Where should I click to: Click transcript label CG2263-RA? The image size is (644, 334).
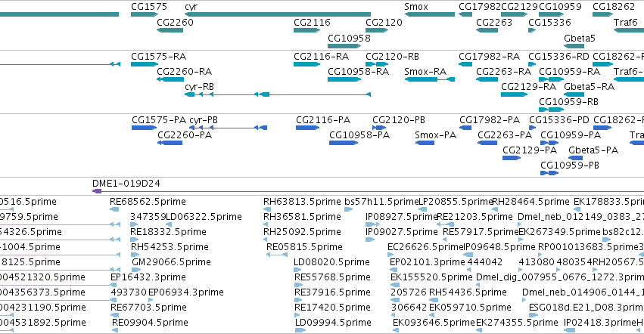coord(503,71)
